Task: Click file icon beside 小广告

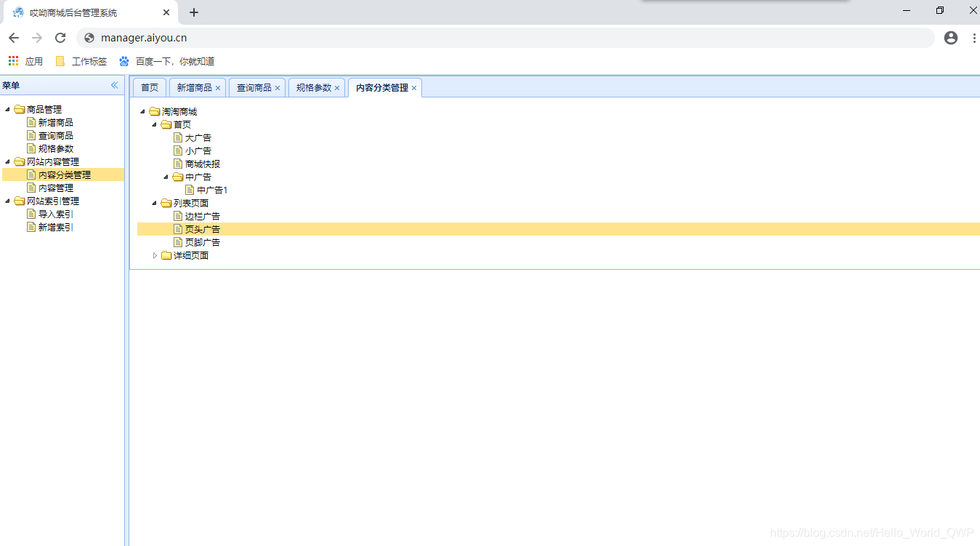Action: tap(178, 150)
